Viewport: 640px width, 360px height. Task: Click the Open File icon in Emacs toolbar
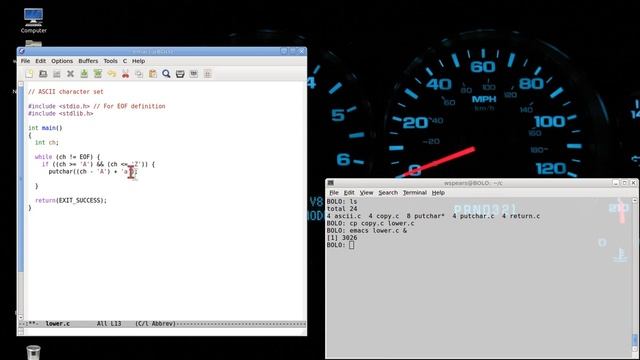[x=43, y=74]
